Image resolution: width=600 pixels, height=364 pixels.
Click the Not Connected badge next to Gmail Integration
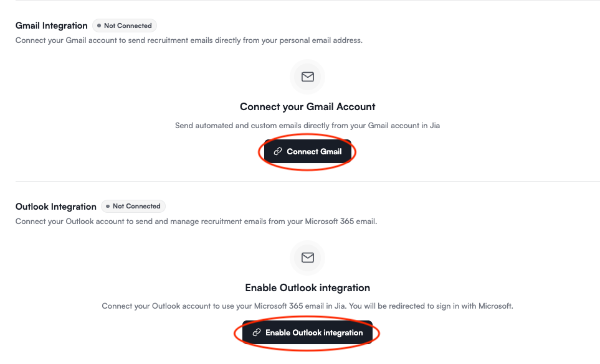click(125, 26)
